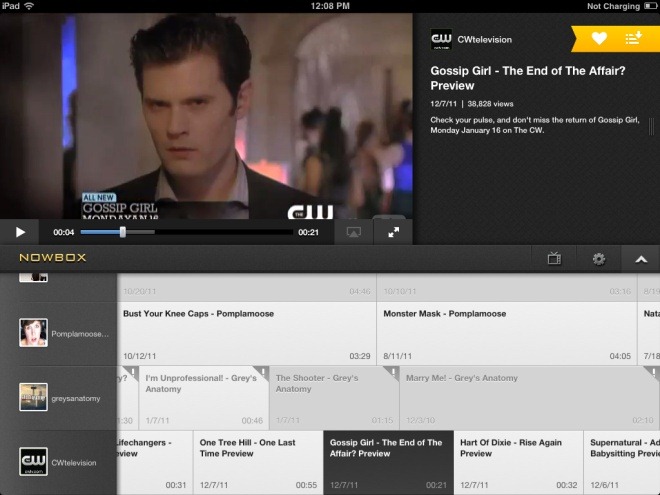Tap the battery icon in status bar
Image resolution: width=660 pixels, height=495 pixels.
coord(650,6)
